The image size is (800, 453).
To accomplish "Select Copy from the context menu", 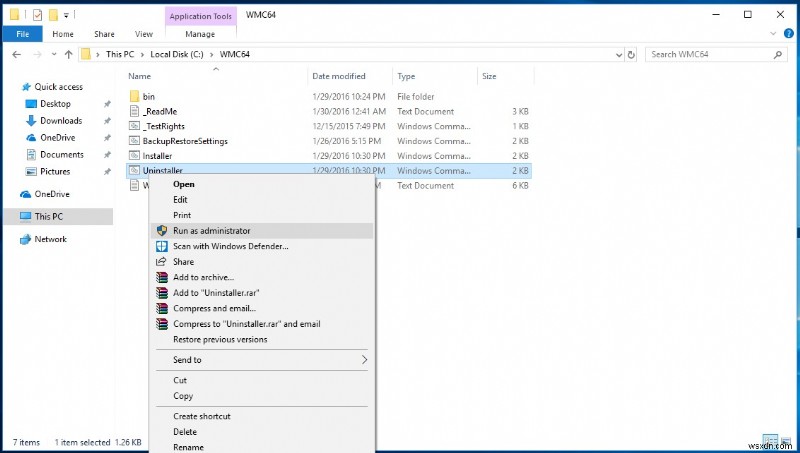I will click(x=262, y=396).
